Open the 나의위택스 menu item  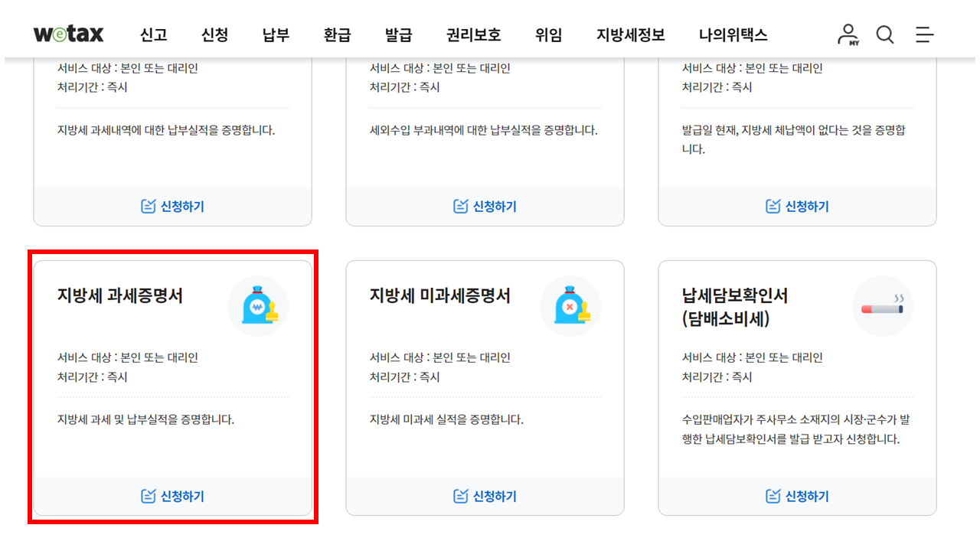coord(733,34)
